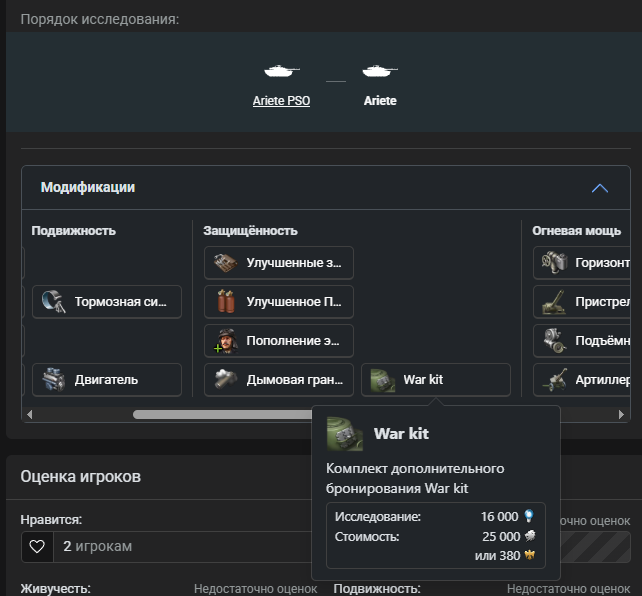Click the silver lions currency icon

coord(530,535)
